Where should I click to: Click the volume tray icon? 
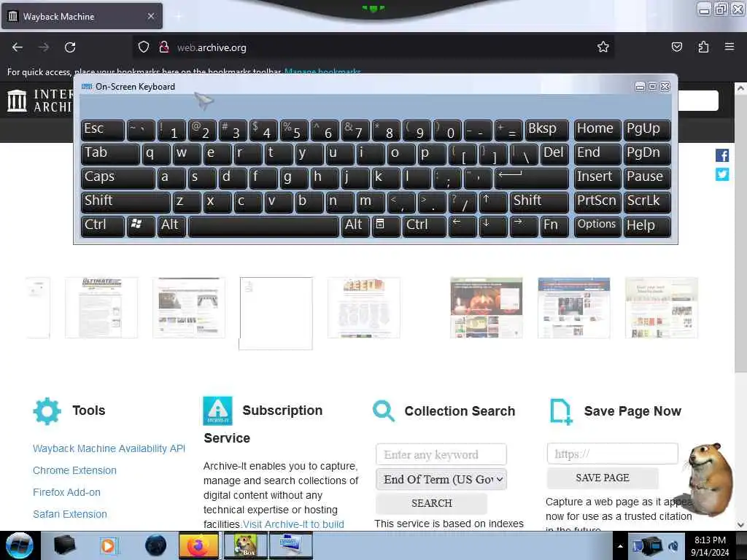coord(673,545)
